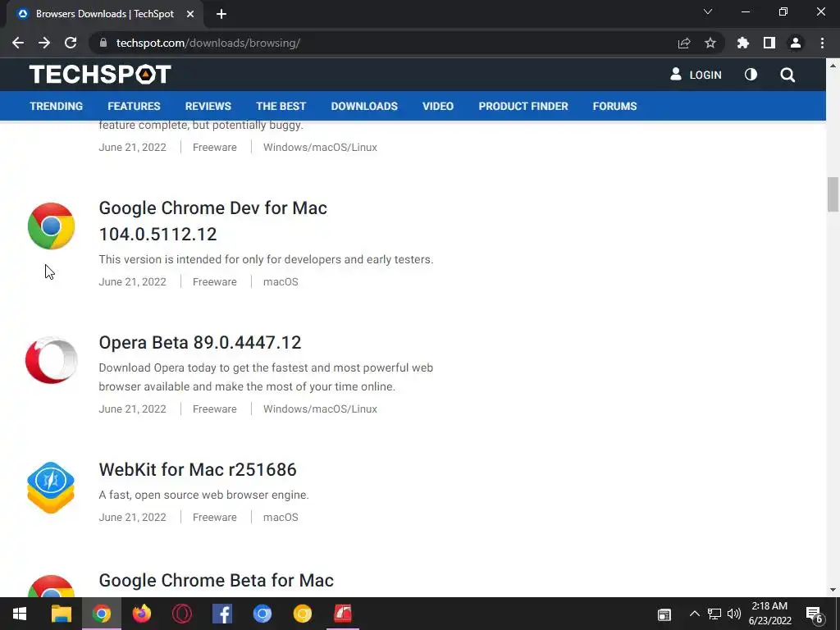Open the PRODUCT FINDER menu
Screen dimensions: 840x630
(x=523, y=106)
